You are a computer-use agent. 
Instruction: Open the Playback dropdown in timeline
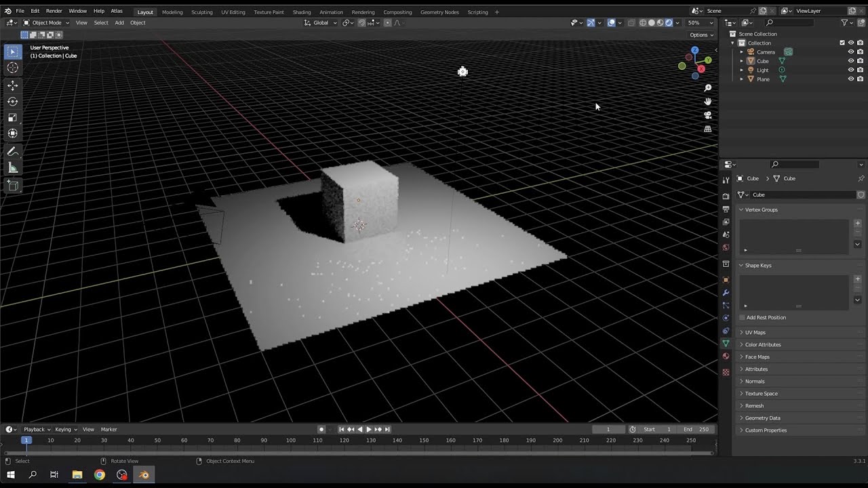(x=37, y=429)
